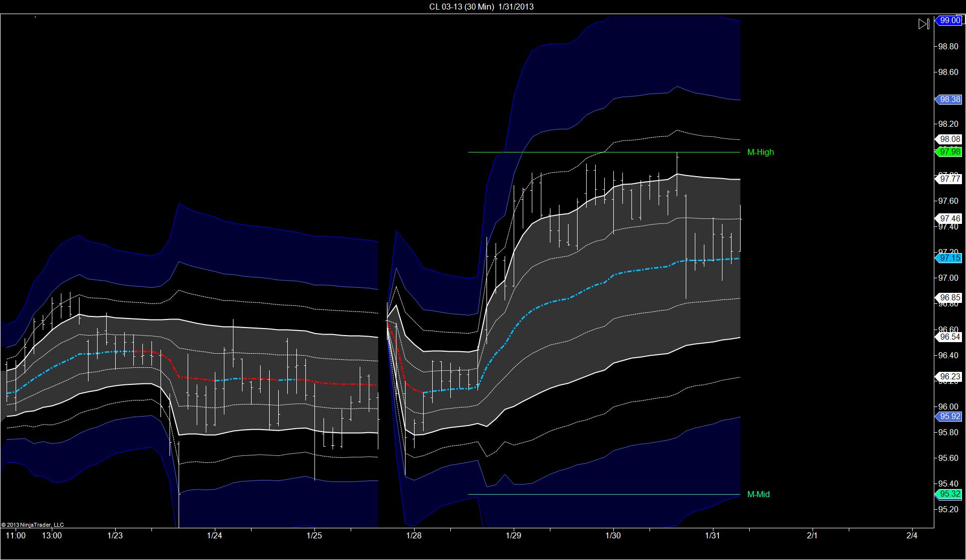
Task: Click the 98.38 price marker
Action: [x=949, y=100]
